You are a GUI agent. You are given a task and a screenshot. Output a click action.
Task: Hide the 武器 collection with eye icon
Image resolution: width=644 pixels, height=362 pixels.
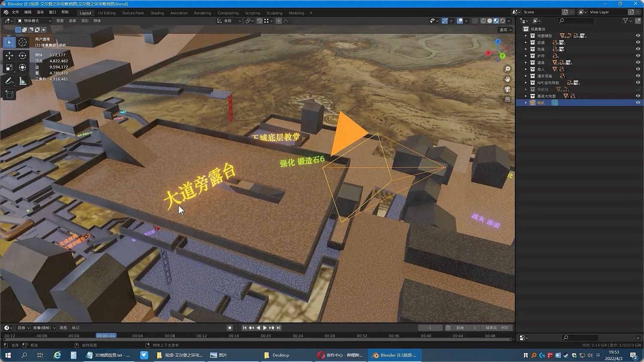(638, 42)
